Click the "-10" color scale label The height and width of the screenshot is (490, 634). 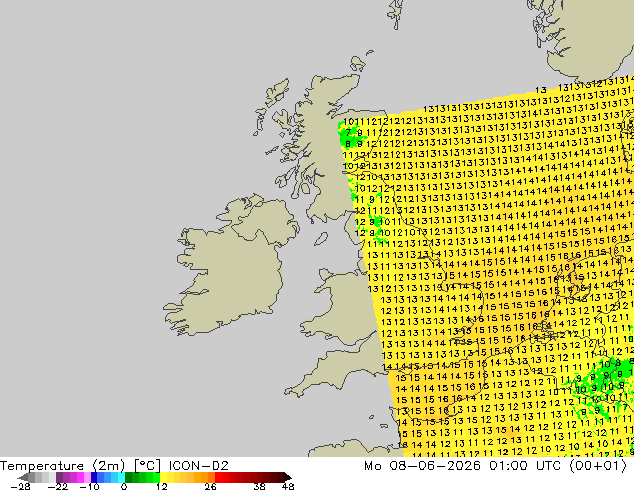pyautogui.click(x=89, y=486)
